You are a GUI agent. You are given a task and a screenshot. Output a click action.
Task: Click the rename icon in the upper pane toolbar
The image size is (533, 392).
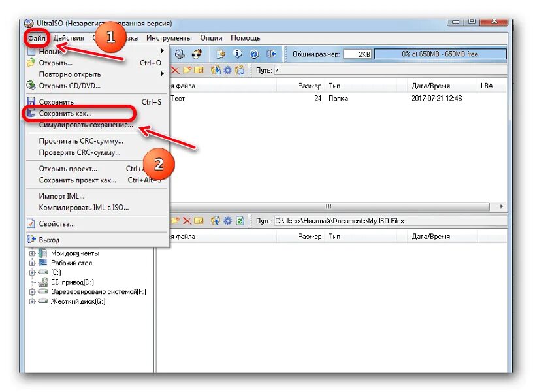click(x=199, y=70)
